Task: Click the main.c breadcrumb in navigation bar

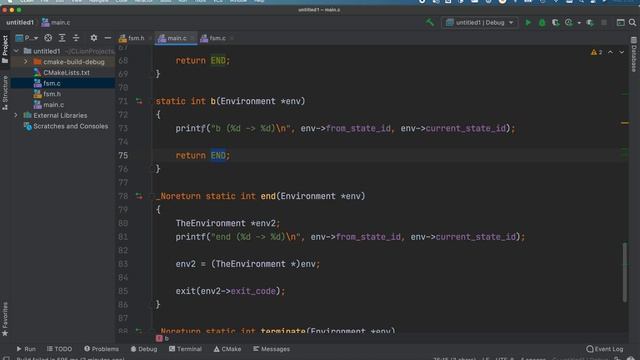Action: pos(56,22)
